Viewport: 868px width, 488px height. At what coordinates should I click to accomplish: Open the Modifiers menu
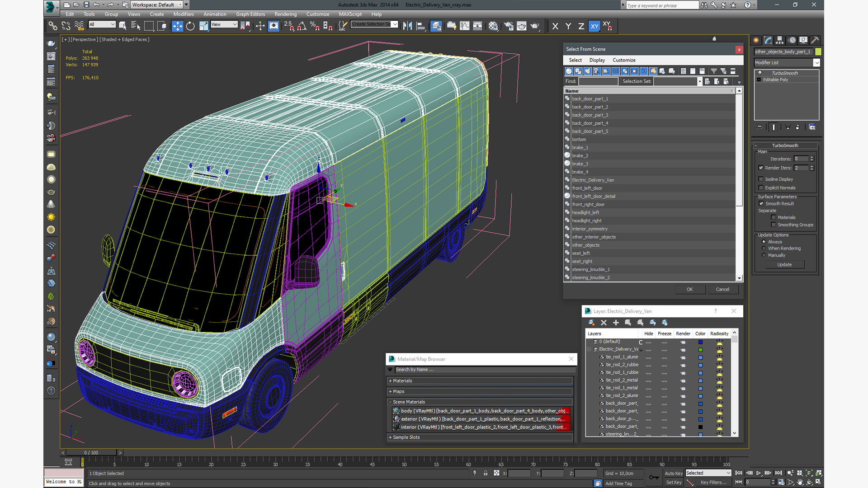tap(184, 14)
